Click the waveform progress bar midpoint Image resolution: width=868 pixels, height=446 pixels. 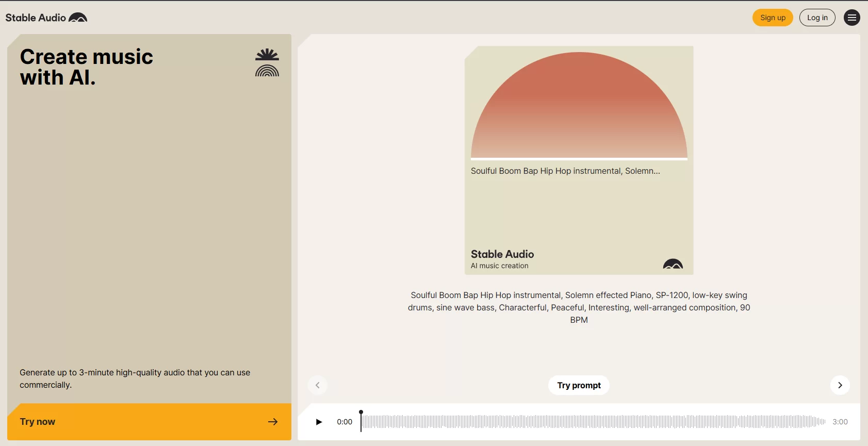[x=593, y=422]
